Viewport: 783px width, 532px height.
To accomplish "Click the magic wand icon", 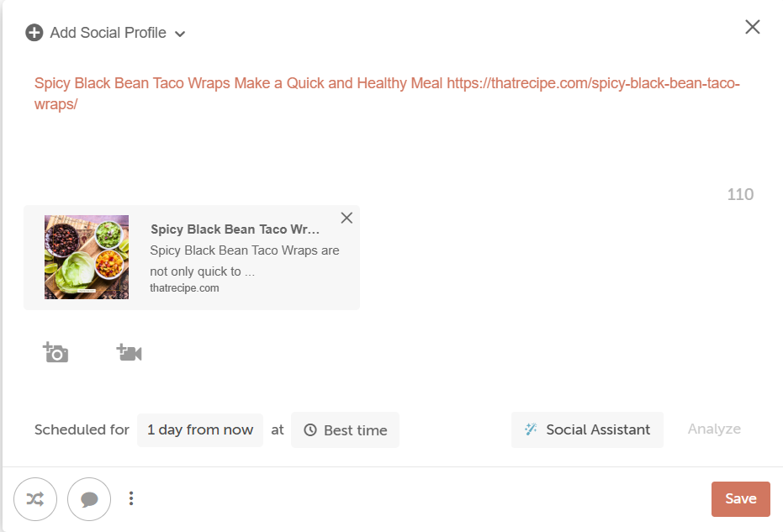I will point(531,429).
